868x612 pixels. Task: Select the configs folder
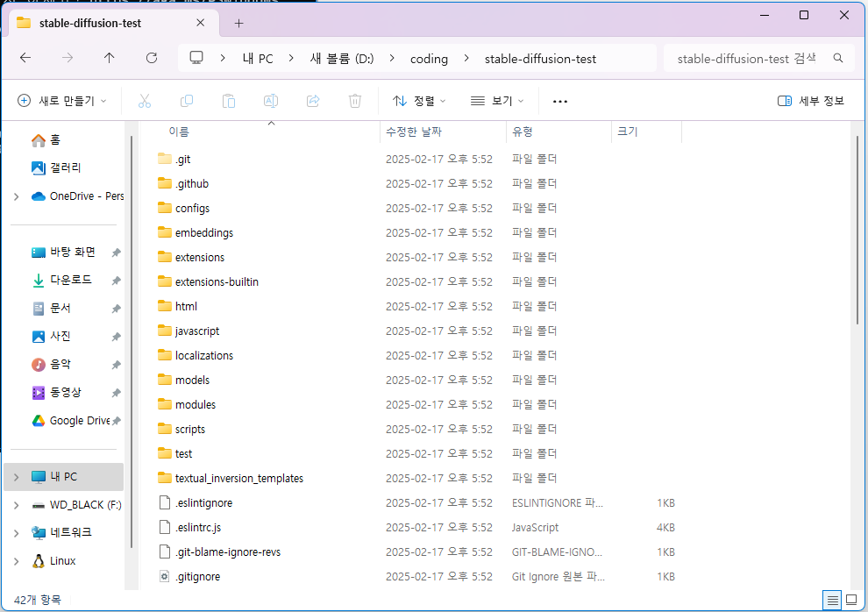pos(184,208)
